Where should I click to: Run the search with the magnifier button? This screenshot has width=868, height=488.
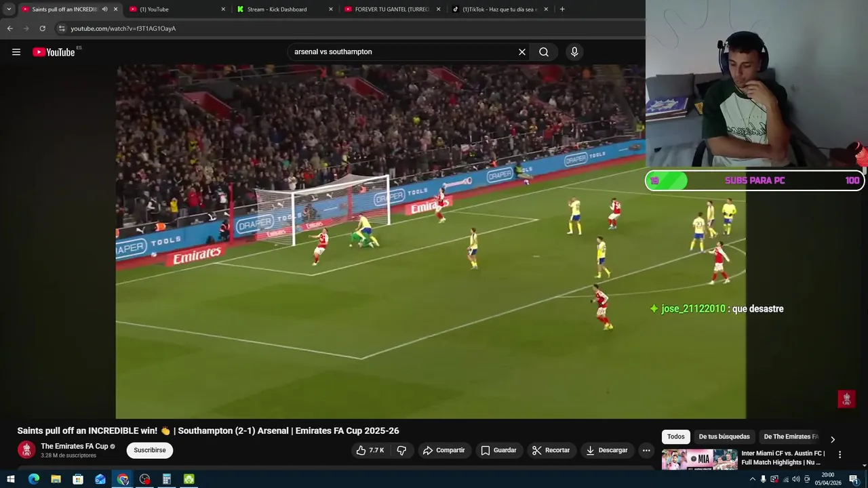(x=544, y=52)
